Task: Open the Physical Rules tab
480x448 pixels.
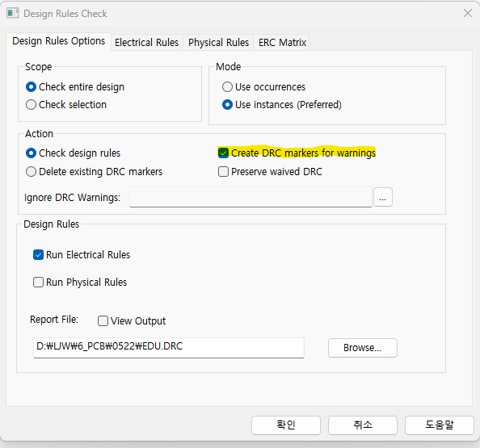Action: (218, 42)
